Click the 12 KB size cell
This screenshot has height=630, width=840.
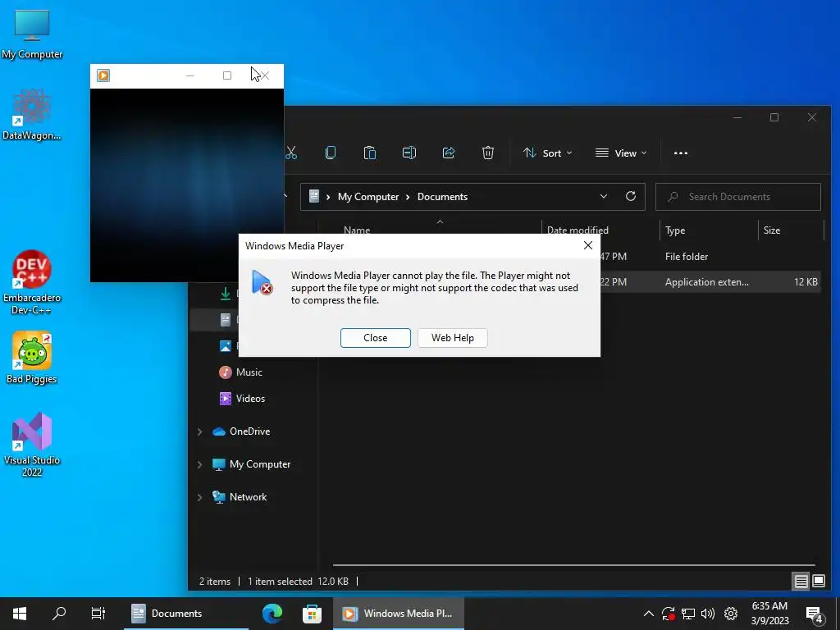pos(806,282)
